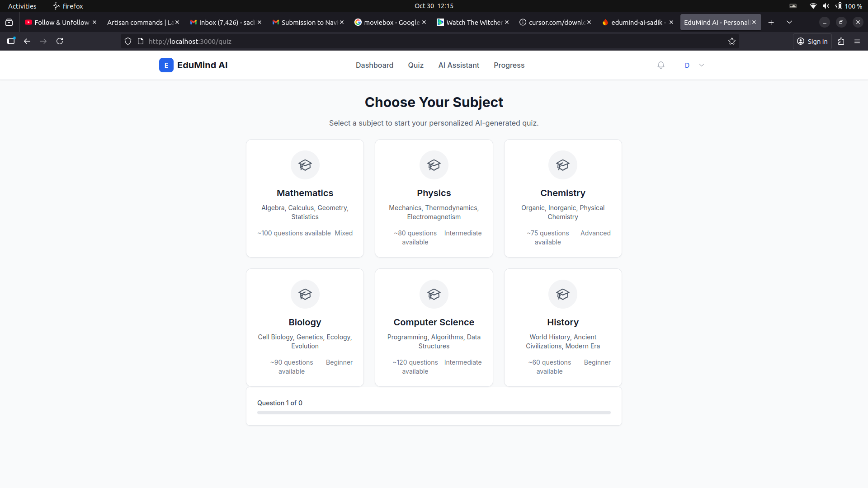Click the Mathematics graduation cap icon
This screenshot has width=868, height=488.
coord(305,165)
